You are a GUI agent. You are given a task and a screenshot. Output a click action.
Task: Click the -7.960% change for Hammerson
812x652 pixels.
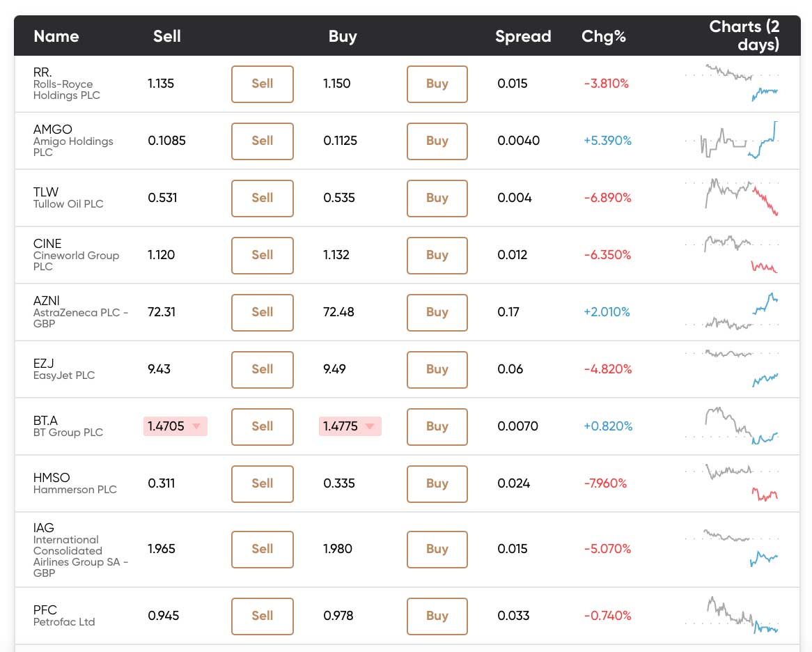[x=605, y=483]
